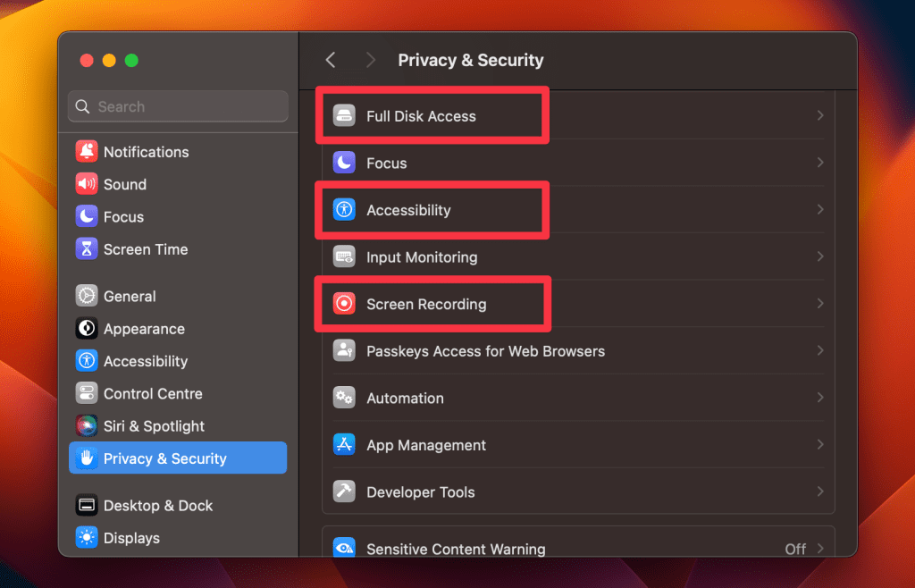The image size is (915, 588).
Task: Go back with the left arrow button
Action: (x=331, y=60)
